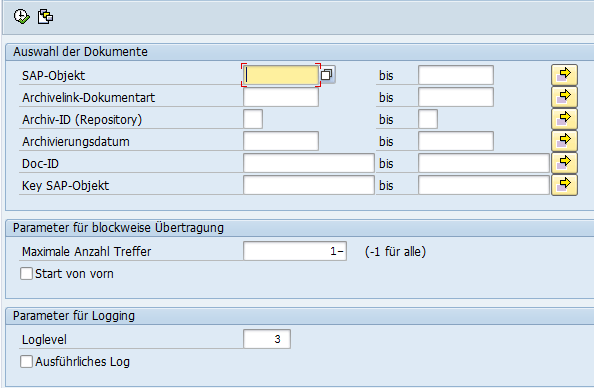
Task: Tick the Ausführliches Log checkbox
Action: [26, 361]
